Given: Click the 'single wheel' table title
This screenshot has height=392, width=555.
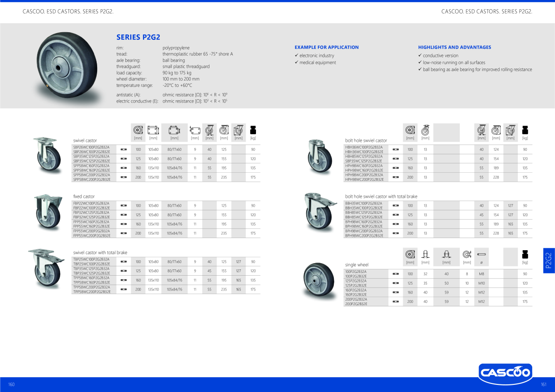Looking at the screenshot, I should tap(357, 265).
